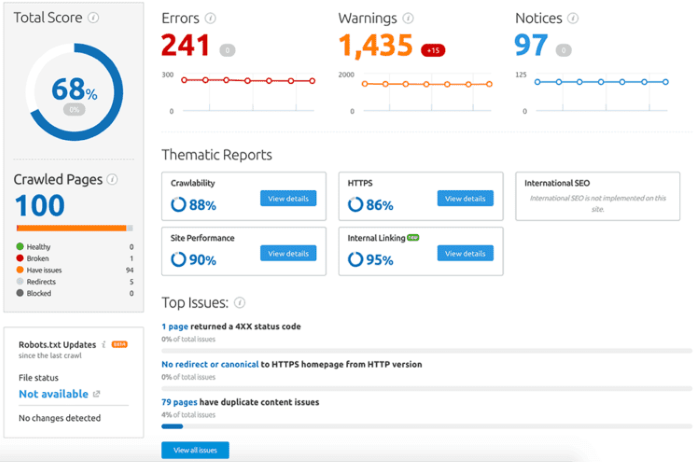Click the 'Have issues' legend label
This screenshot has width=700, height=462.
pyautogui.click(x=44, y=270)
